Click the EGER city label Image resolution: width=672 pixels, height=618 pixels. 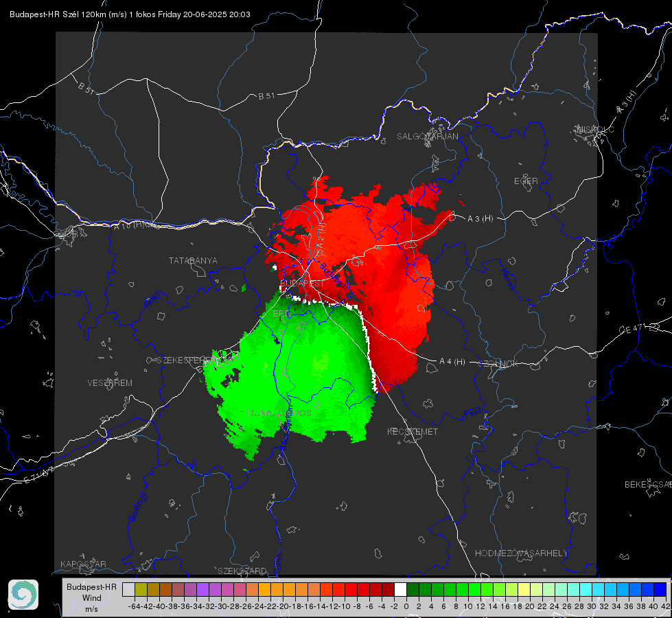(526, 181)
